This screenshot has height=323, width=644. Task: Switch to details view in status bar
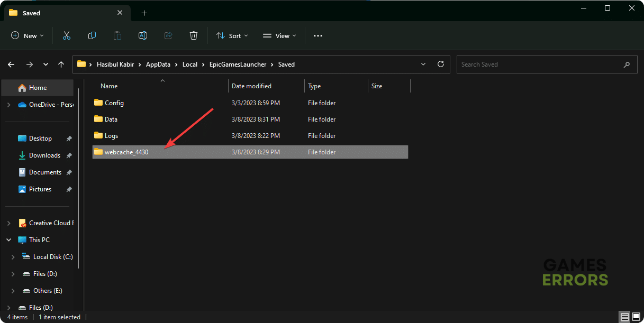pos(625,317)
